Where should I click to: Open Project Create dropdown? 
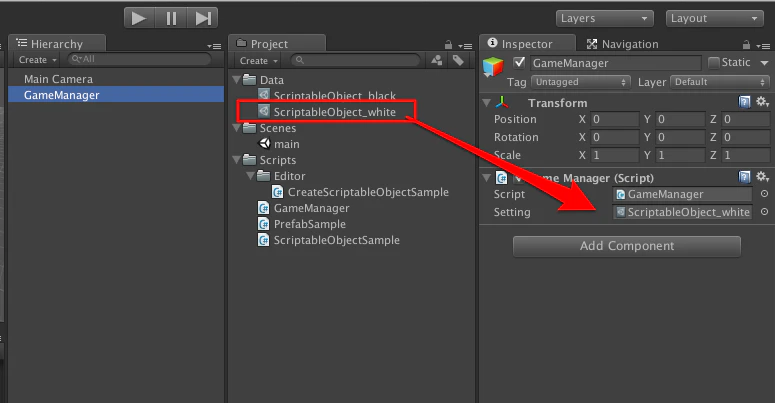(x=258, y=61)
